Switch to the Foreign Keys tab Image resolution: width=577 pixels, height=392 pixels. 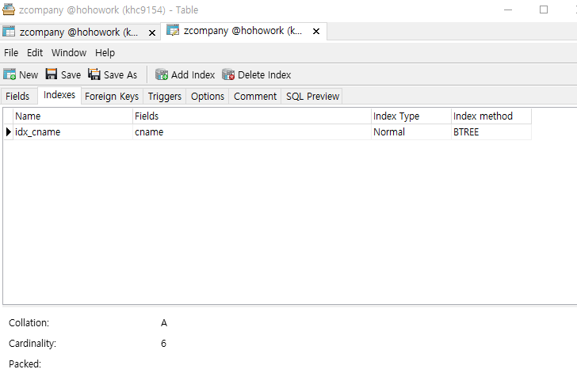pos(112,96)
